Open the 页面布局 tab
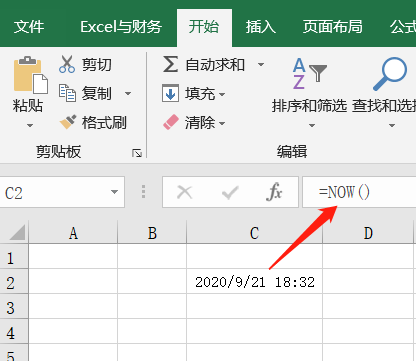 (x=333, y=27)
